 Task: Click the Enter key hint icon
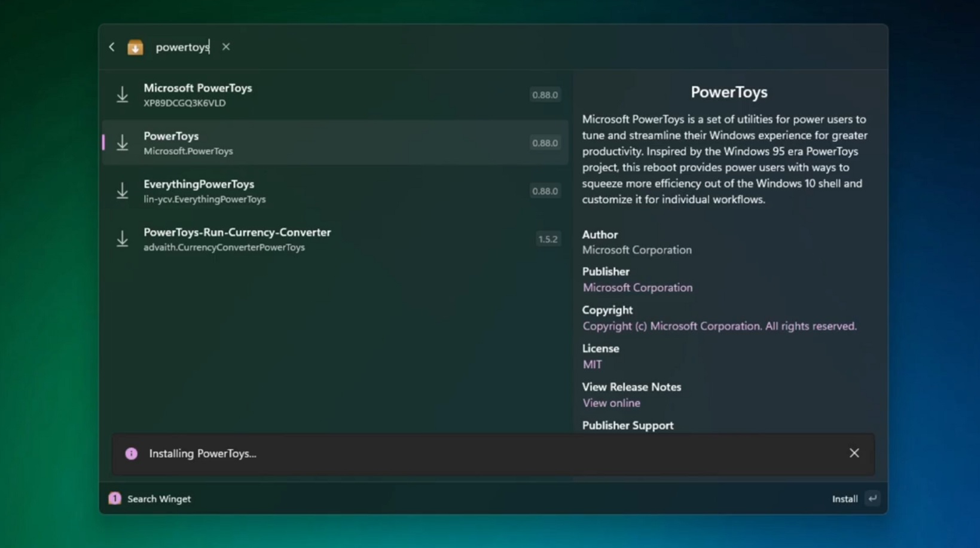[x=872, y=498]
